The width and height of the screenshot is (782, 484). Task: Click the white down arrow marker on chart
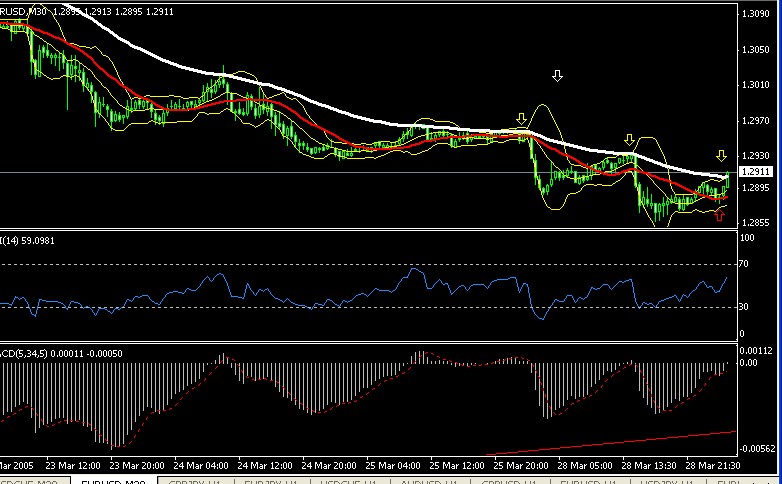[557, 76]
